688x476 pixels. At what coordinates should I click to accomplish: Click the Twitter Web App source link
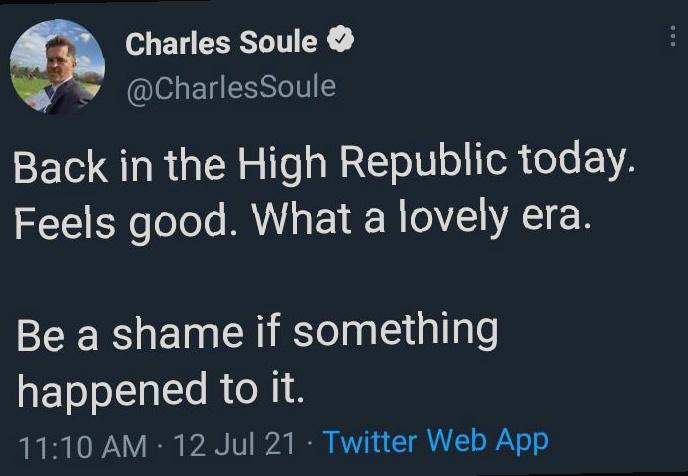[x=436, y=439]
